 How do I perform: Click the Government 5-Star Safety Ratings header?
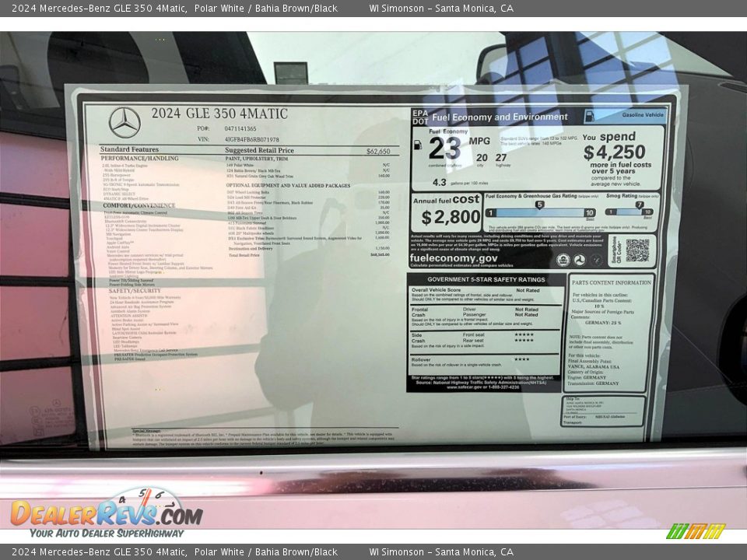486,279
